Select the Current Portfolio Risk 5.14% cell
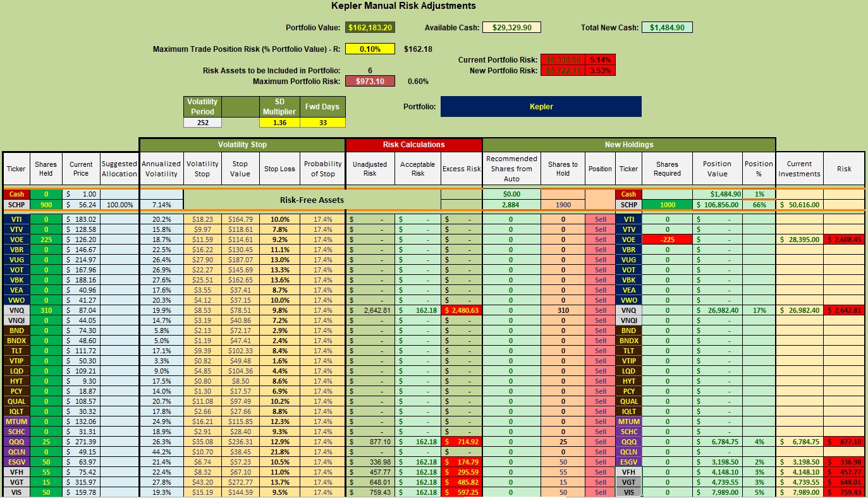The height and width of the screenshot is (498, 868). click(x=599, y=59)
